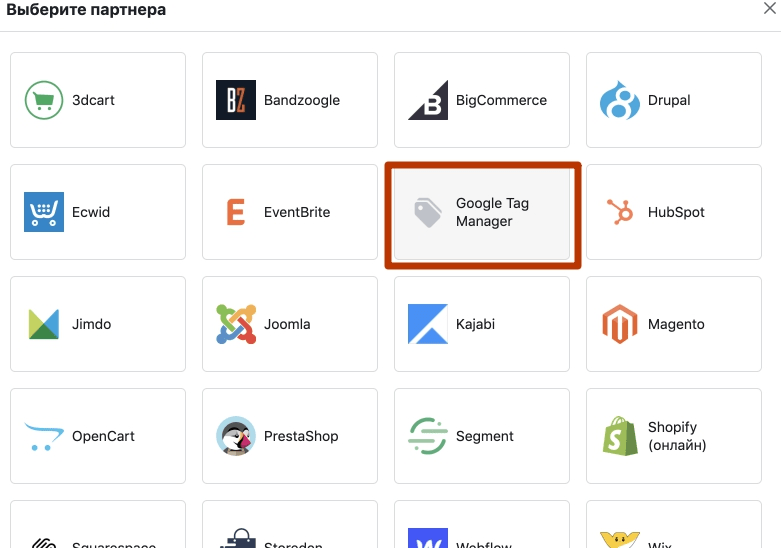781x548 pixels.
Task: Click the Shopify shopping bag logo
Action: pyautogui.click(x=620, y=436)
